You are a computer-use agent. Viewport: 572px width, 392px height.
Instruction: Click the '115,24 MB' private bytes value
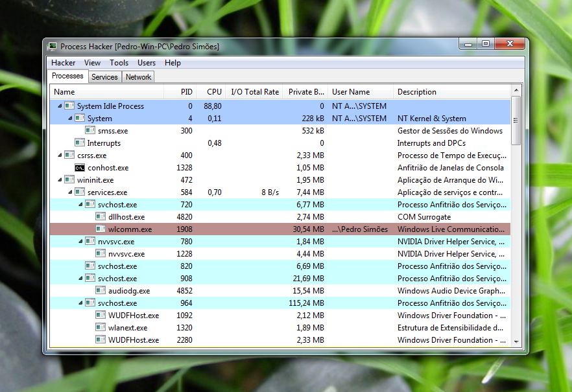point(306,303)
